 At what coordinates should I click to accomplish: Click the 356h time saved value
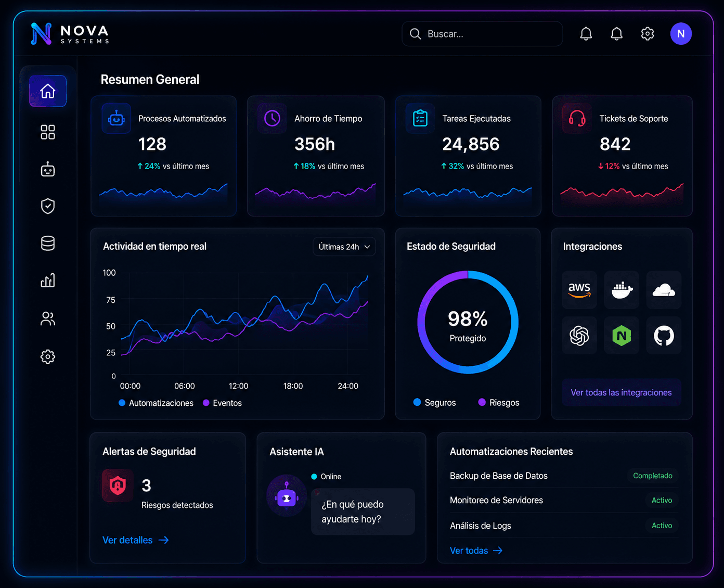[315, 144]
